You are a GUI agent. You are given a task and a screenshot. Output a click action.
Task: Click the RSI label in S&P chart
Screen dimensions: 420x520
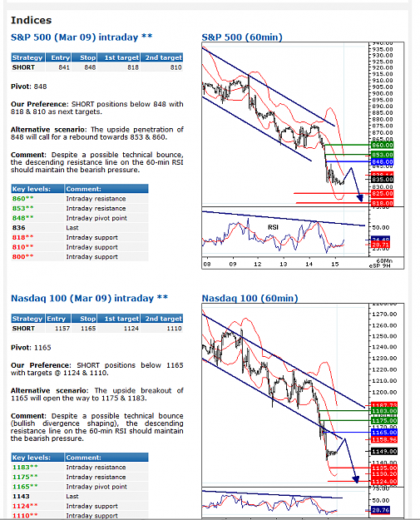[x=273, y=227]
